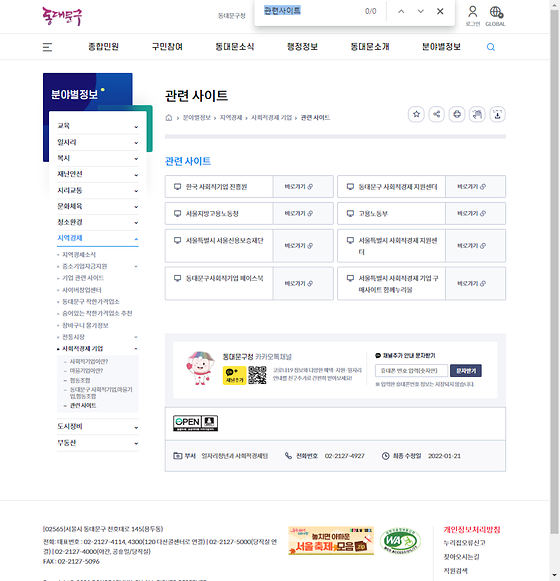
Task: Click the read-aloud icon between print and download
Action: 477,114
